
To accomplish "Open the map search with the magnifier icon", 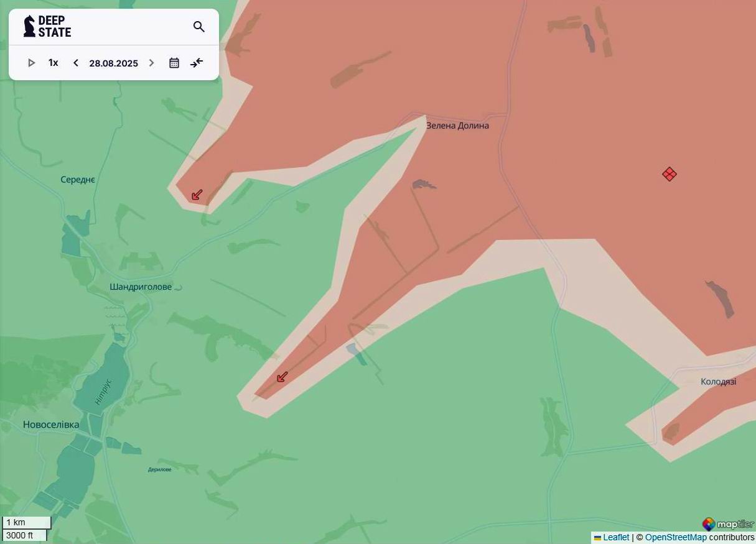I will click(198, 27).
